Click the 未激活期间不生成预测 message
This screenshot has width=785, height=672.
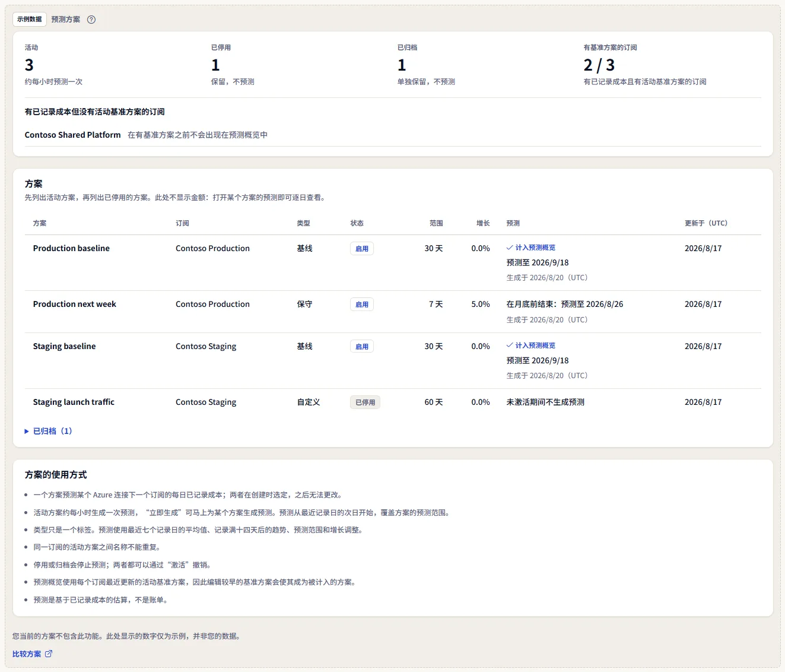545,402
